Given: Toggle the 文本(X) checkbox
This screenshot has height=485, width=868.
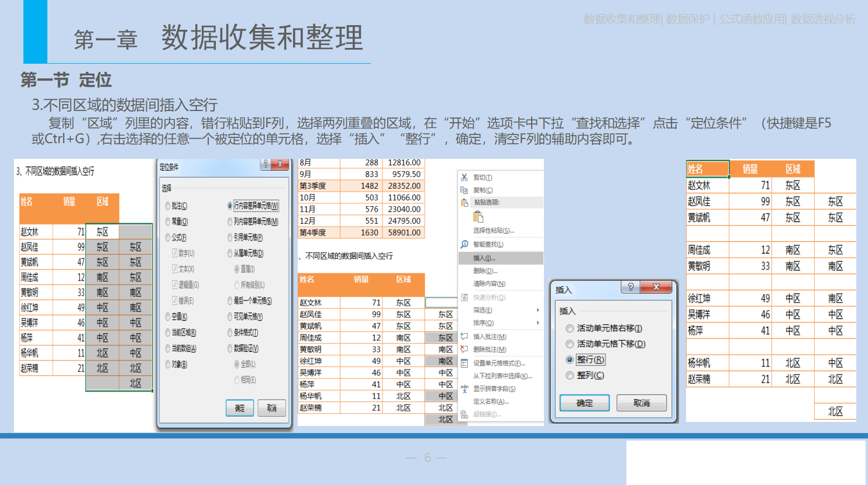Looking at the screenshot, I should coord(174,269).
